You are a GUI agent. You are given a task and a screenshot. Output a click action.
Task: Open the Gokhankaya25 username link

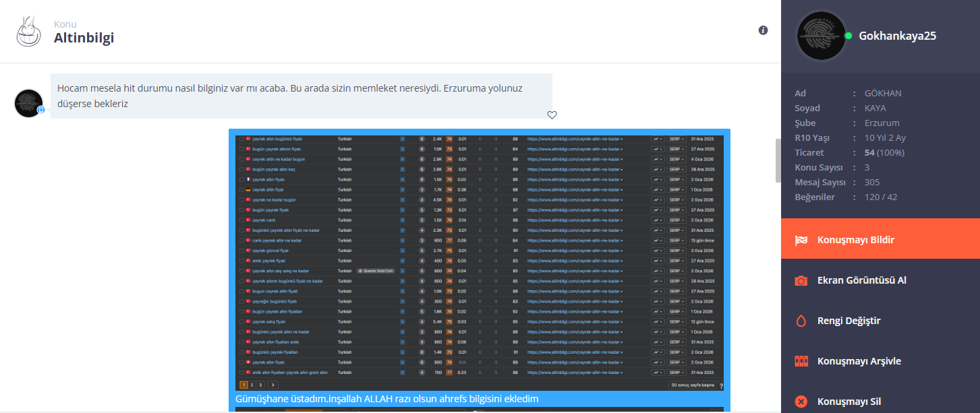(x=897, y=36)
